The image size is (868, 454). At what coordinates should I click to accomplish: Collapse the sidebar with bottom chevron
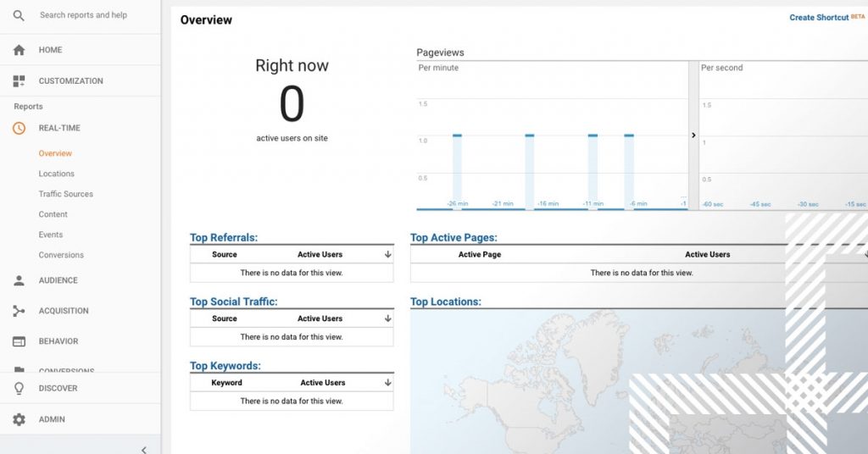(x=143, y=450)
